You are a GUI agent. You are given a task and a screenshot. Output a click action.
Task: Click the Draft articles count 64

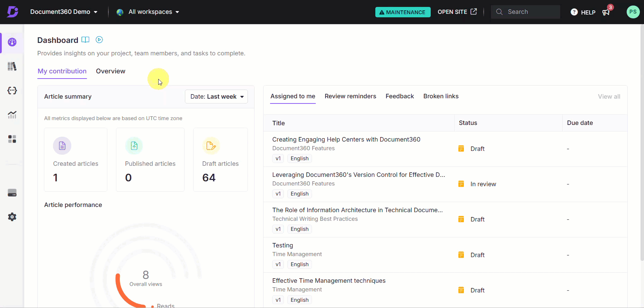pyautogui.click(x=209, y=178)
